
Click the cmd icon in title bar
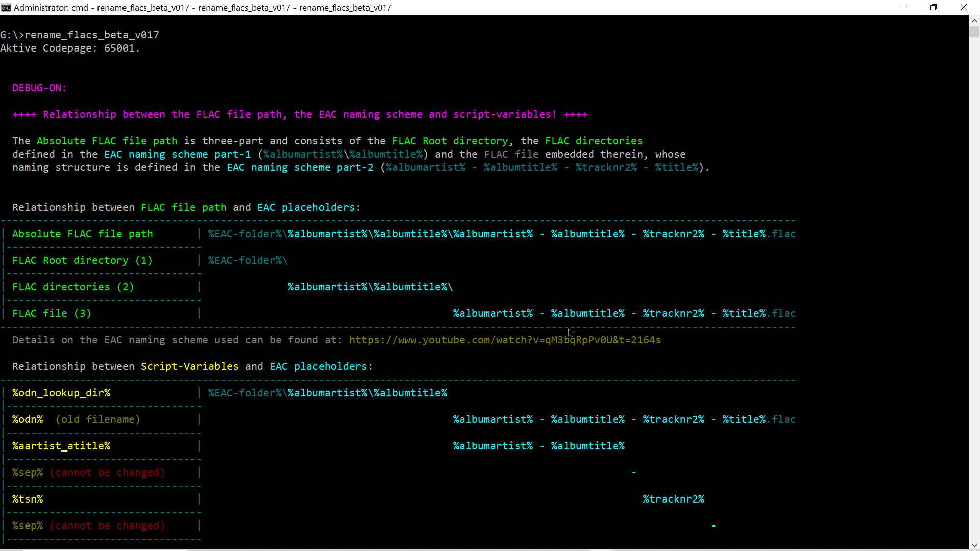(x=6, y=7)
